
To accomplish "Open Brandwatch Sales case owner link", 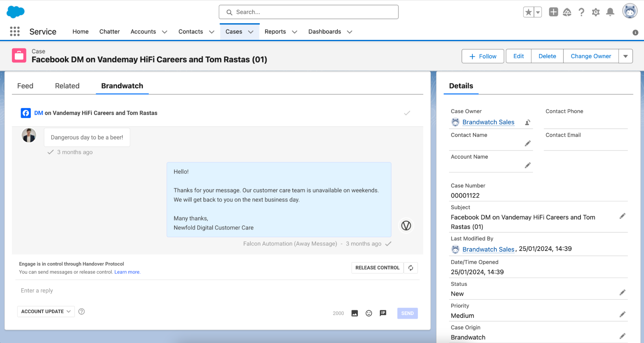I will pyautogui.click(x=488, y=122).
